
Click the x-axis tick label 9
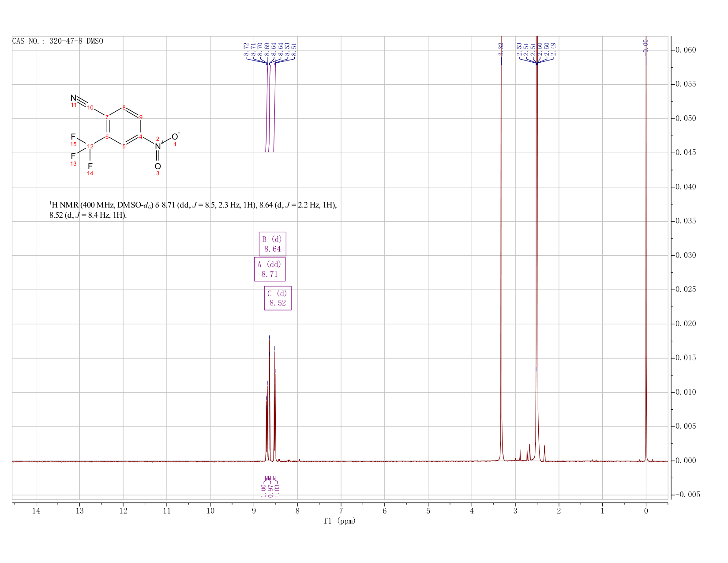[x=254, y=511]
